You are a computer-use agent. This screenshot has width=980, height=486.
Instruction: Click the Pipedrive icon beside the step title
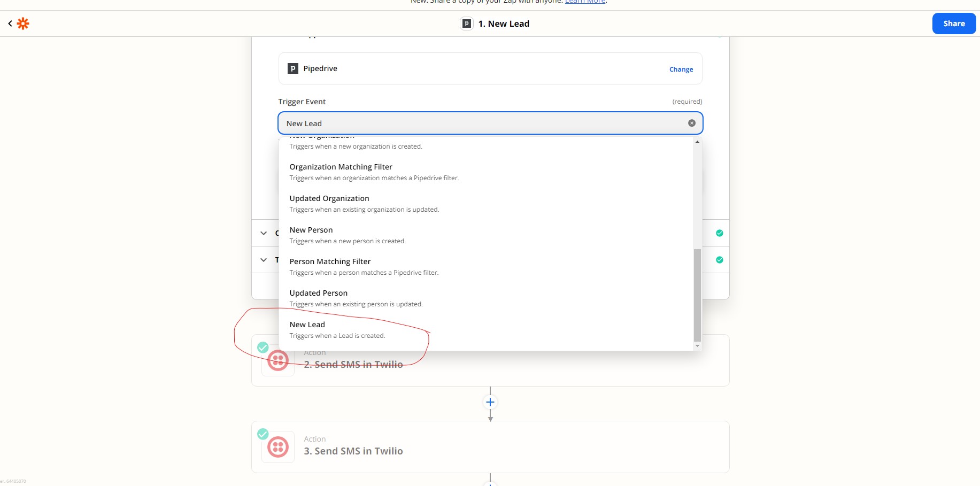(x=467, y=24)
